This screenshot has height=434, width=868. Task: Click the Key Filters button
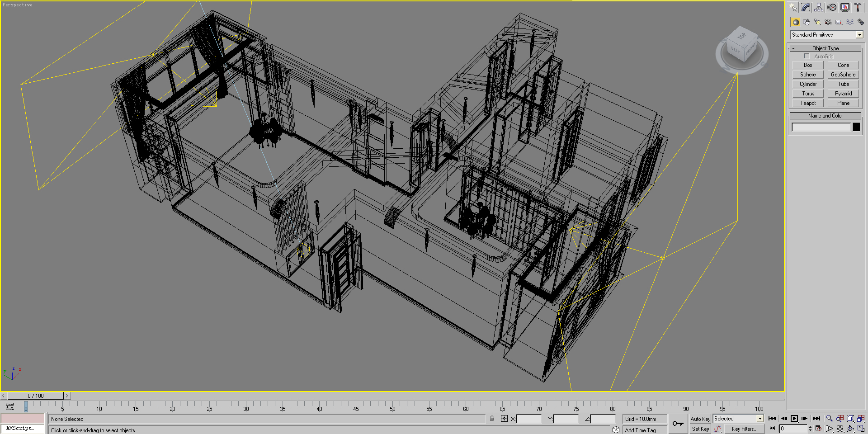click(744, 429)
